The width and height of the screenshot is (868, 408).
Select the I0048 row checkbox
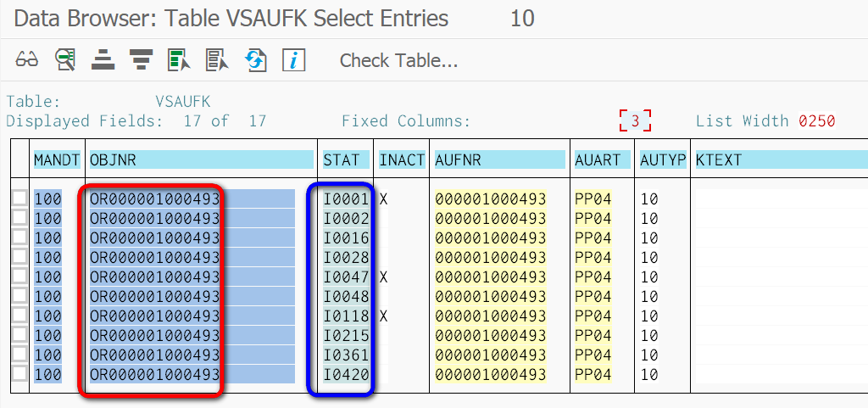pyautogui.click(x=19, y=296)
